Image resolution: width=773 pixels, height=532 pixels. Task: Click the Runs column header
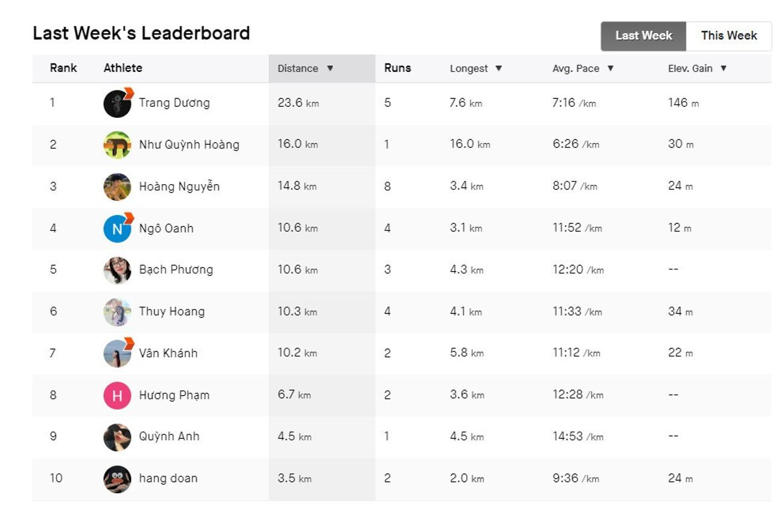[x=397, y=68]
